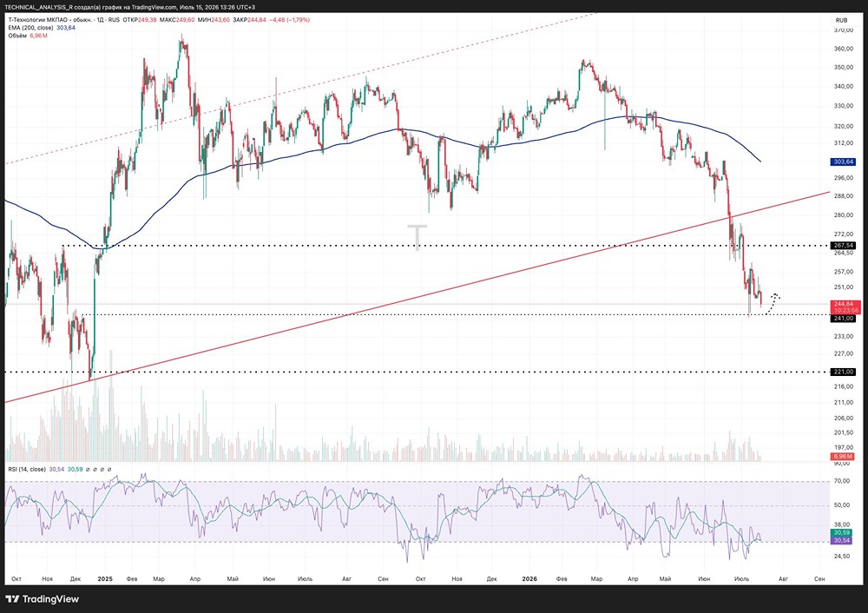
Task: Click the green 30,59 RSI value tag
Action: [x=842, y=533]
